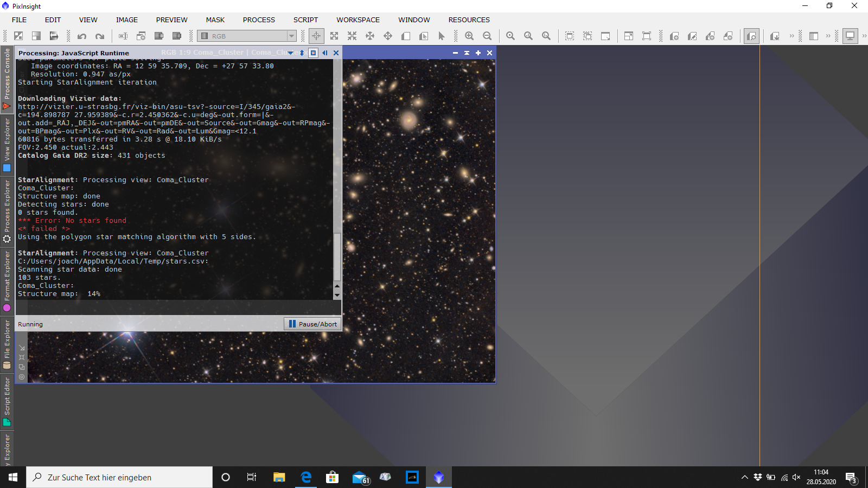The width and height of the screenshot is (868, 488).
Task: Open the WORKSPACE menu
Action: 358,20
